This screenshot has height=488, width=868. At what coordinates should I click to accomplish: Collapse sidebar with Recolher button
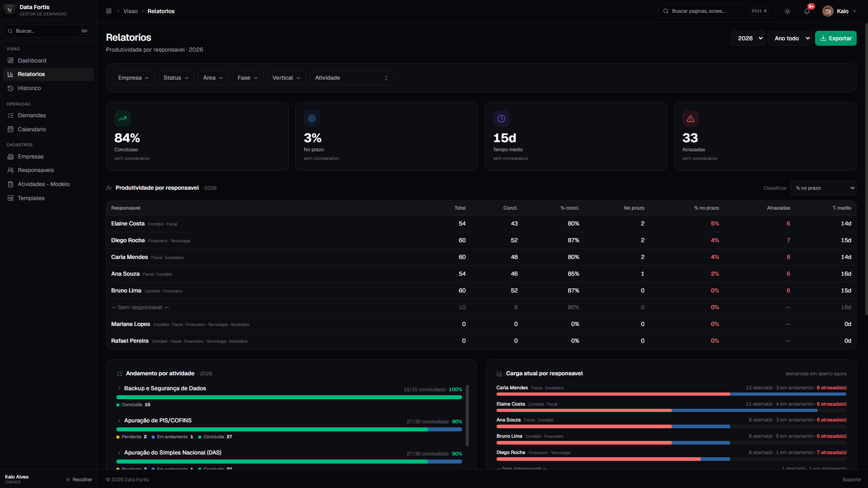pyautogui.click(x=79, y=479)
